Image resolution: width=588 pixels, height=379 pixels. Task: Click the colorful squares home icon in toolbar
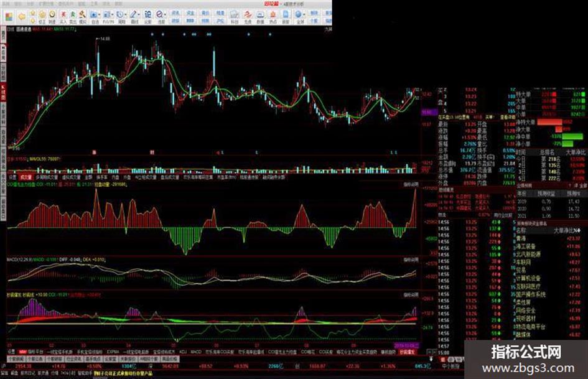click(9, 17)
